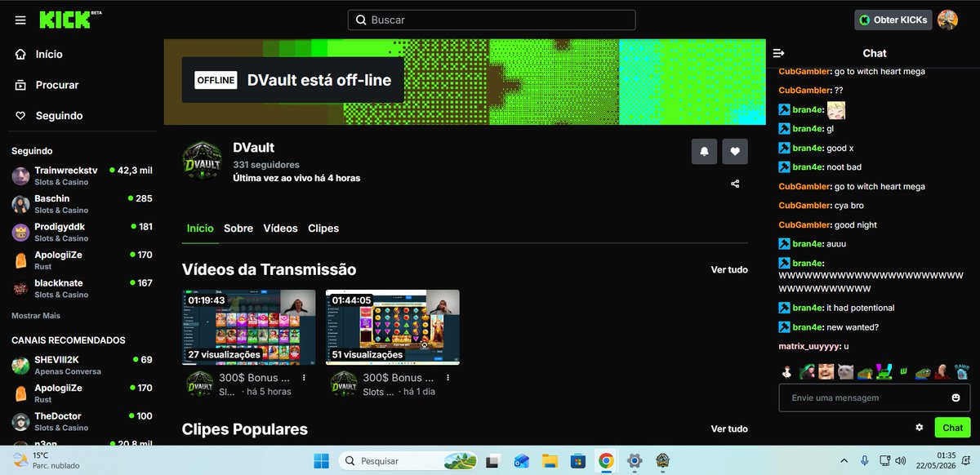Click the Buscar search field
The height and width of the screenshot is (475, 980).
click(x=492, y=20)
